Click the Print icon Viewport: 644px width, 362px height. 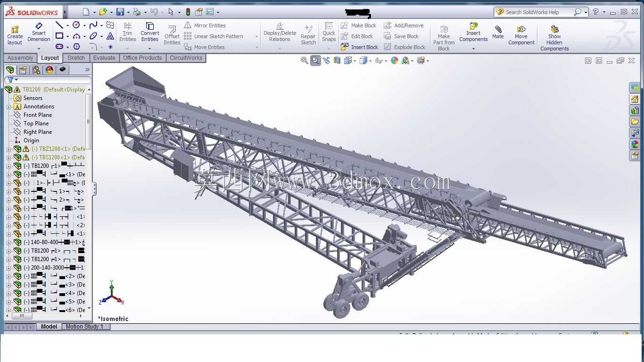tap(137, 12)
